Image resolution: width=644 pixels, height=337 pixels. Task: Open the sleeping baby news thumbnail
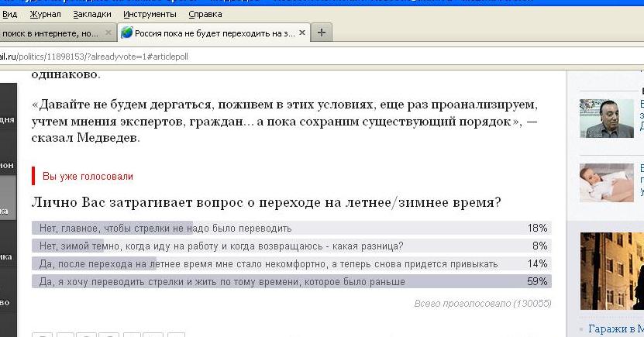pyautogui.click(x=606, y=183)
